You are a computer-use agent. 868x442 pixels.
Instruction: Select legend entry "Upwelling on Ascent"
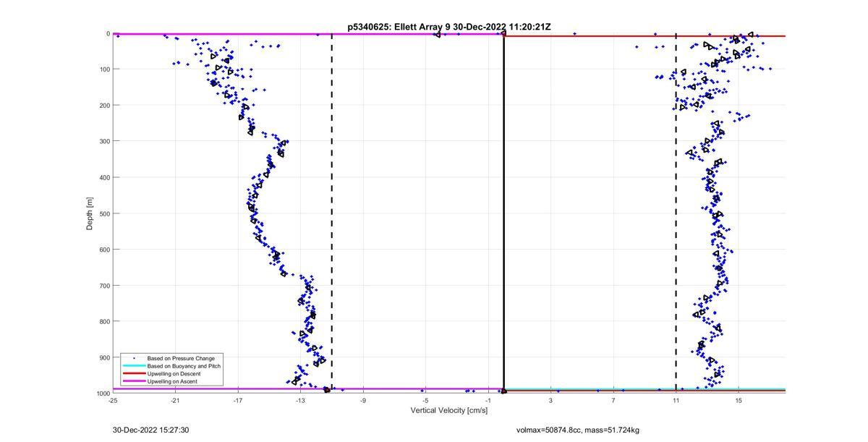click(172, 381)
